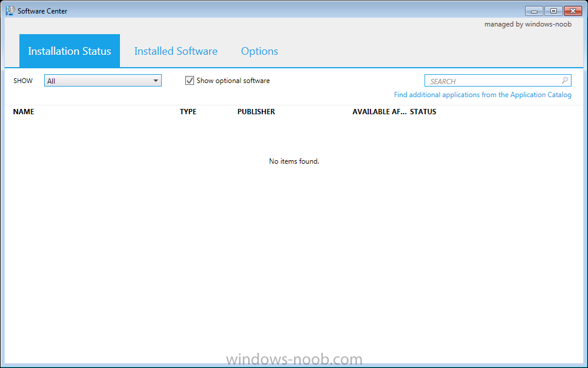Go to the Options tab
588x368 pixels.
point(259,51)
